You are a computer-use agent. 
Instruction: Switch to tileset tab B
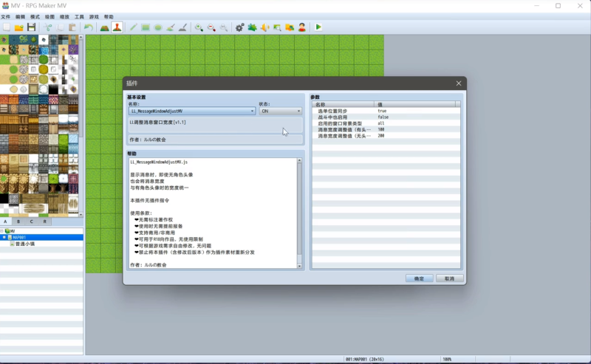18,222
